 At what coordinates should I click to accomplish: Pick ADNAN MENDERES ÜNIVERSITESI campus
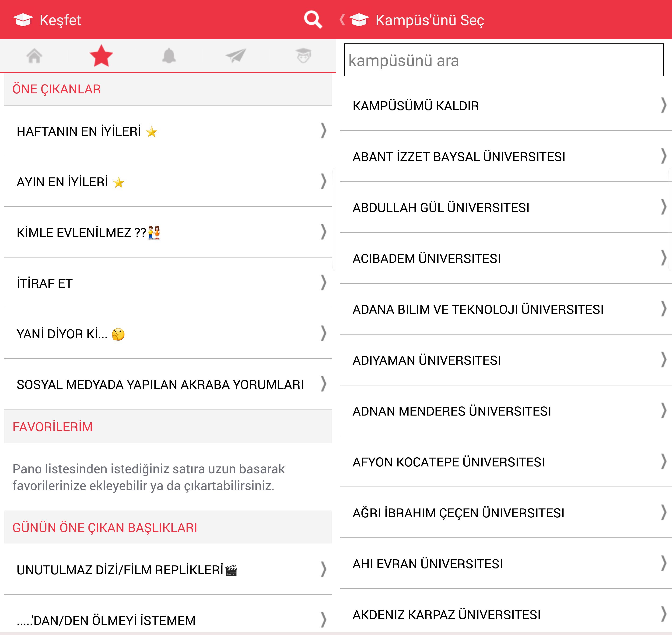tap(451, 411)
